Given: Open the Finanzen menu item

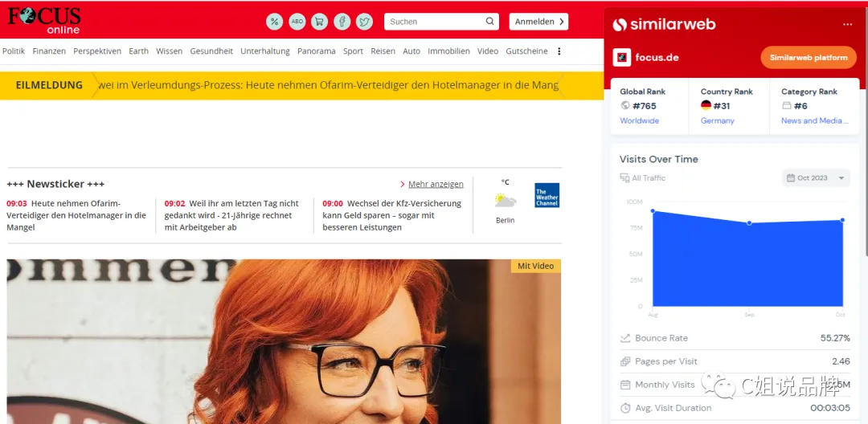Looking at the screenshot, I should pos(49,51).
